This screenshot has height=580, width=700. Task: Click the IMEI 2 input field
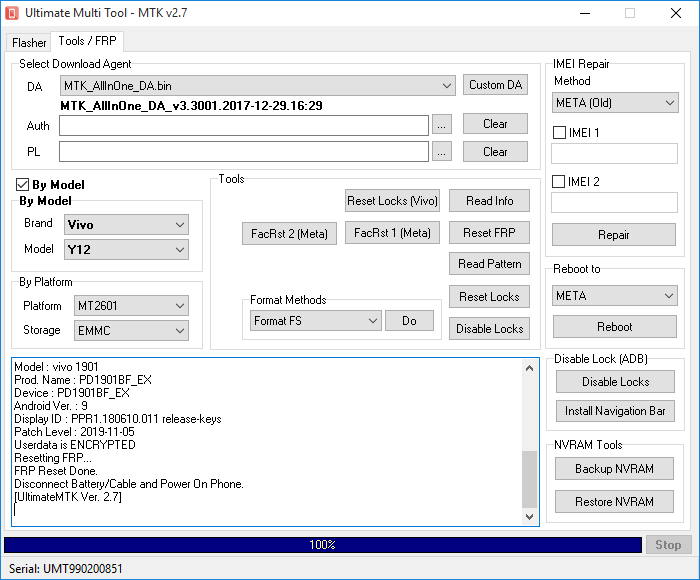614,203
